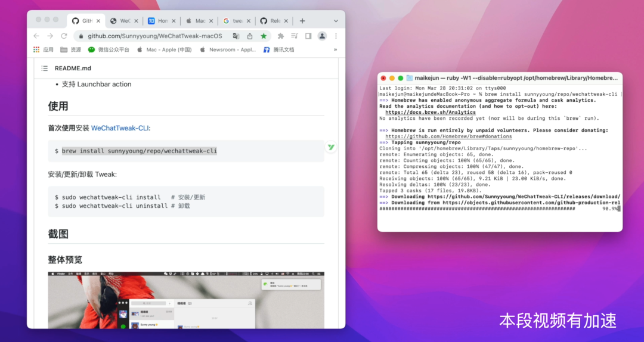This screenshot has width=644, height=342.
Task: Click the 截图 heading
Action: (58, 234)
